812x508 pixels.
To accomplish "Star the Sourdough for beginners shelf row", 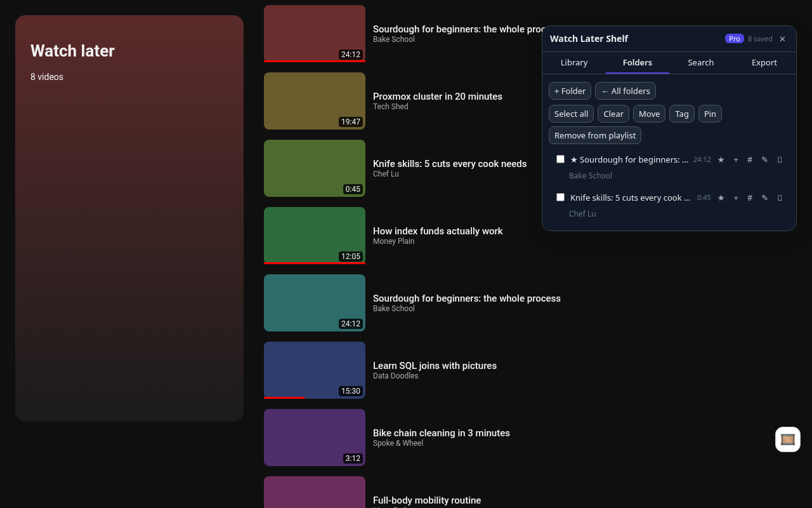I will (x=721, y=159).
